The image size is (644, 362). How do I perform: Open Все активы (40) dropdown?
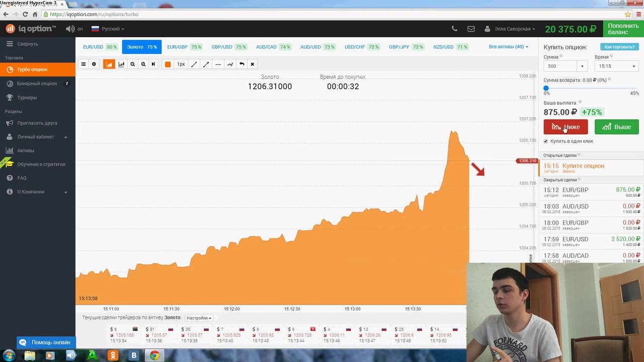point(509,47)
